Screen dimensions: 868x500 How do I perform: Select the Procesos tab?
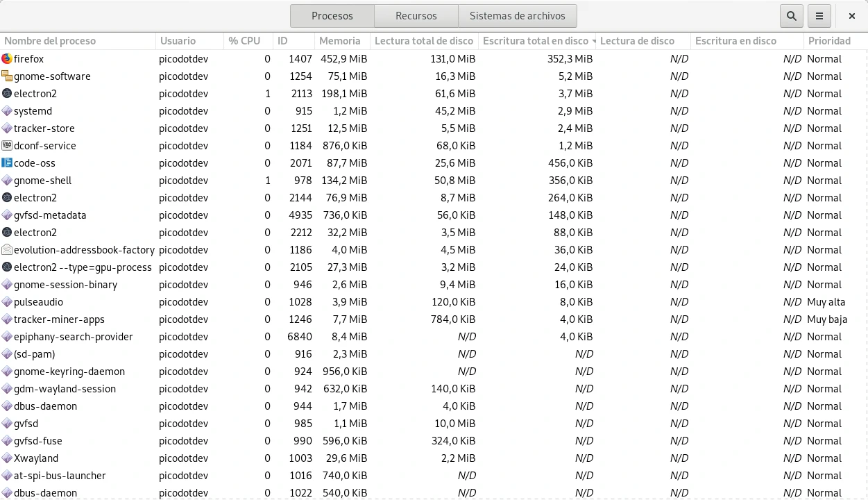click(332, 16)
